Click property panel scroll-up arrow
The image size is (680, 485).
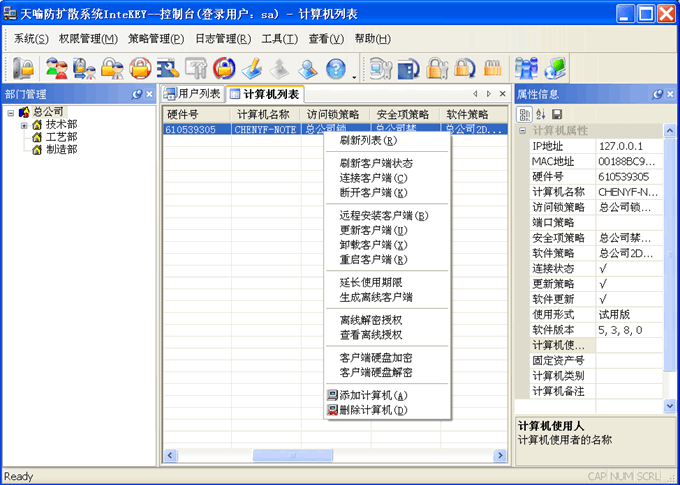point(670,131)
